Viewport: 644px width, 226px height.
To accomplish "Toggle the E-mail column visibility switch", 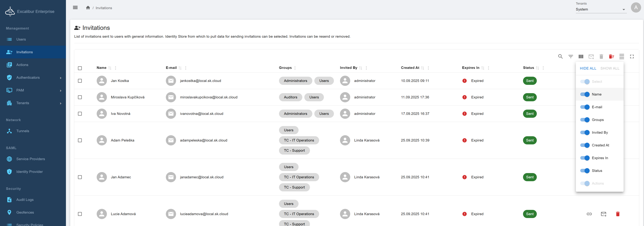I will pos(585,107).
